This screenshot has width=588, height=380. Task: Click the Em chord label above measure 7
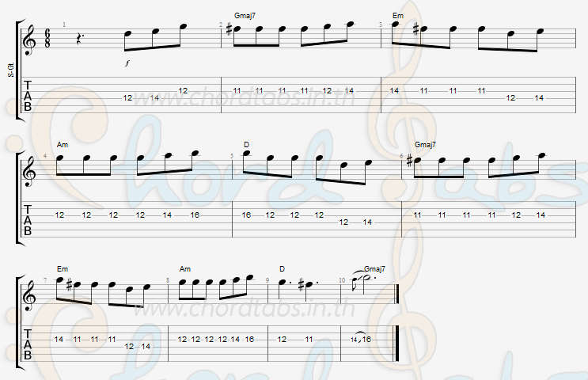tap(63, 269)
